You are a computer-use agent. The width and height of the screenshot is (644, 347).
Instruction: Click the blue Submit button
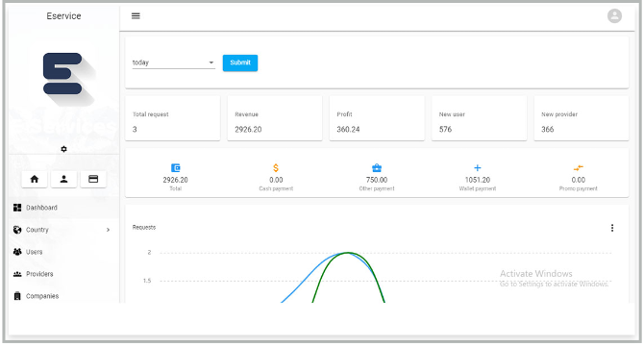(x=240, y=62)
